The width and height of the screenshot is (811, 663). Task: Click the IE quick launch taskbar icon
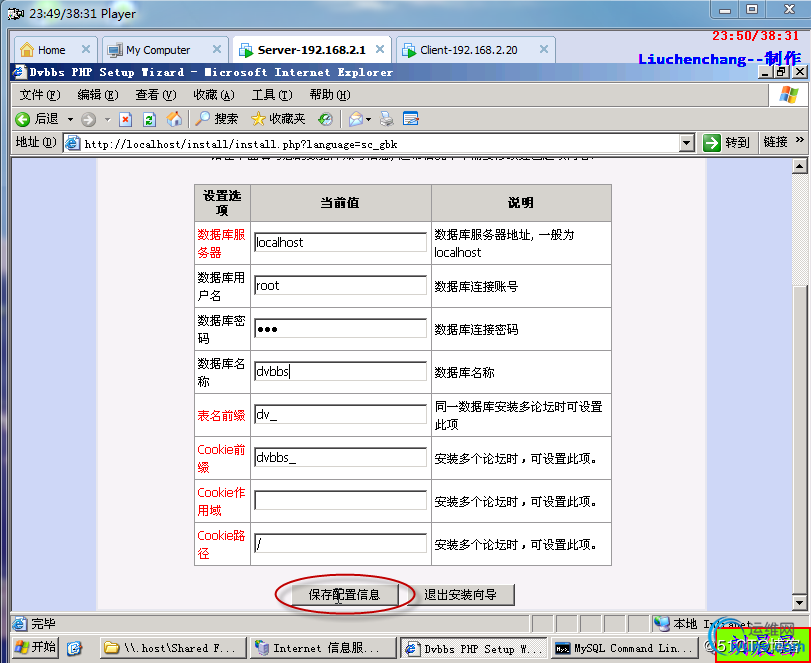[x=74, y=647]
